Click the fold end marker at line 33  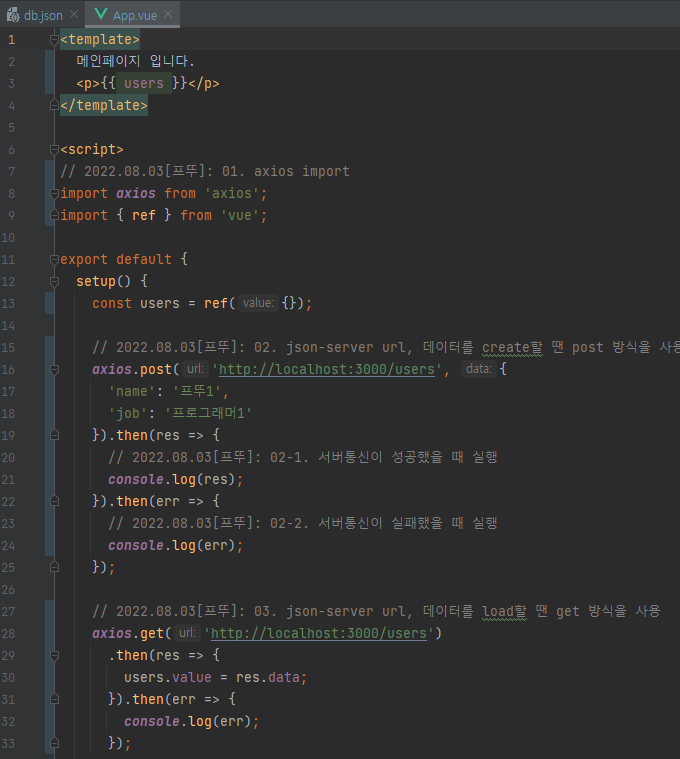click(54, 743)
